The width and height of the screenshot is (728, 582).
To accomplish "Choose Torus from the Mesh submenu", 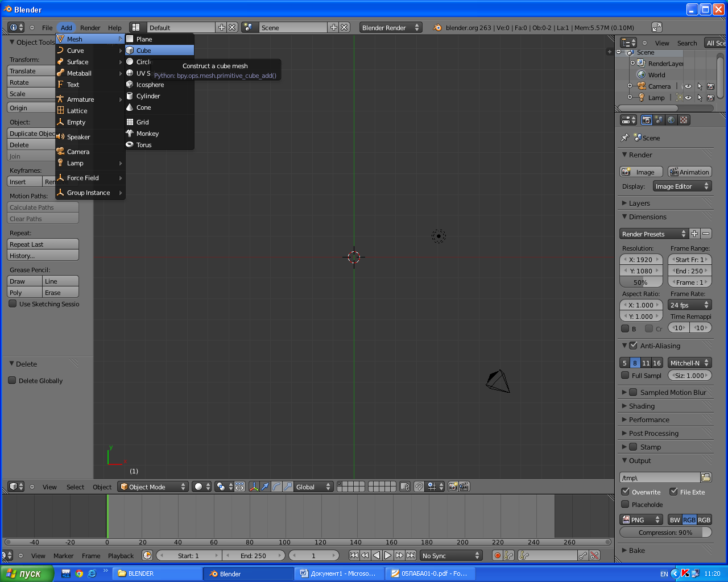I will [159, 145].
